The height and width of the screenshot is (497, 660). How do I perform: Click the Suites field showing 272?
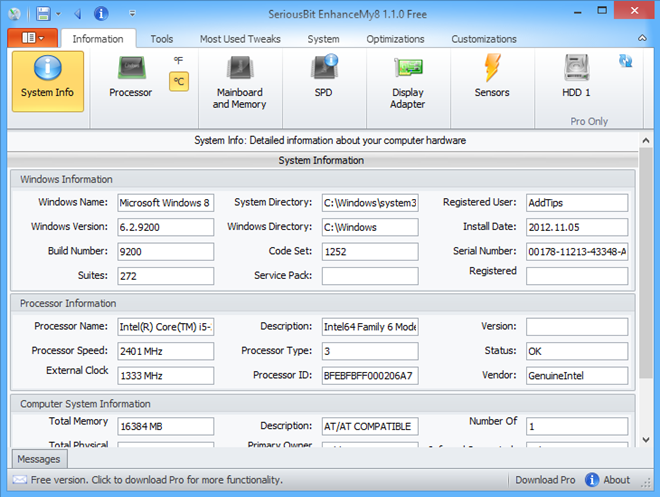[165, 276]
